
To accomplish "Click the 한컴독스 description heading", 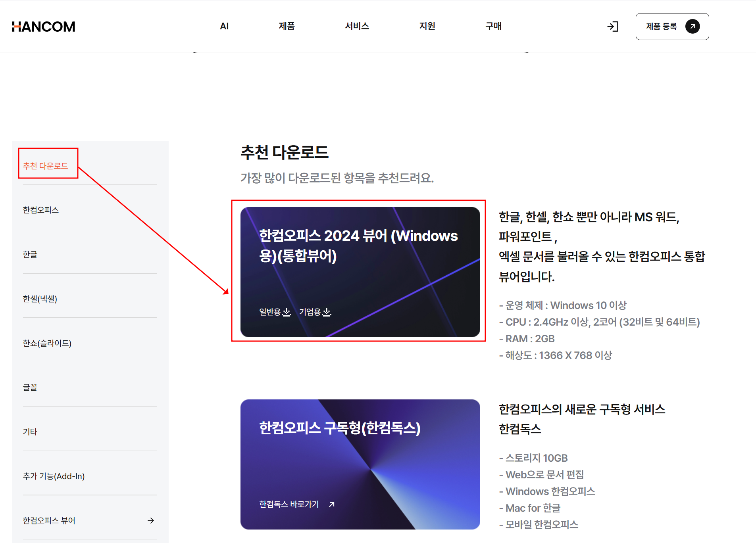I will click(582, 419).
